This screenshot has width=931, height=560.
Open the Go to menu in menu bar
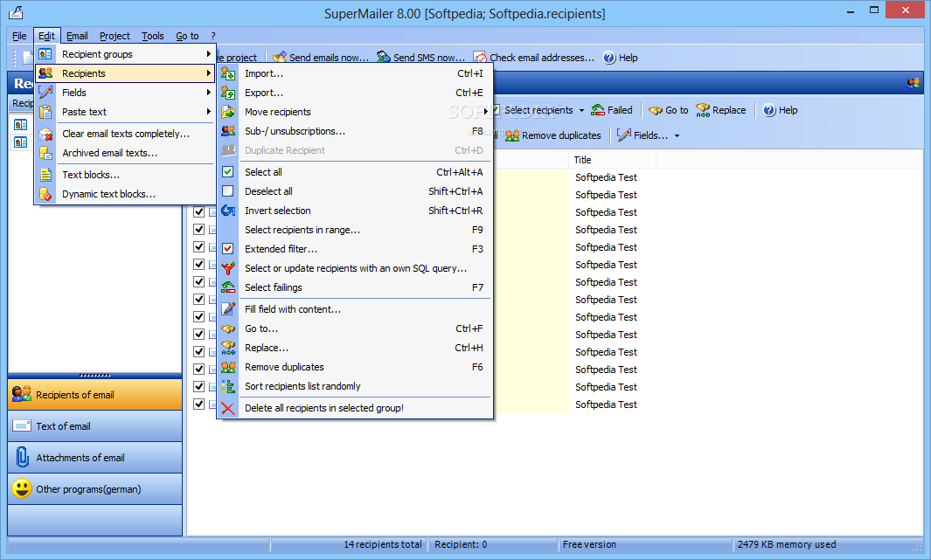click(187, 36)
